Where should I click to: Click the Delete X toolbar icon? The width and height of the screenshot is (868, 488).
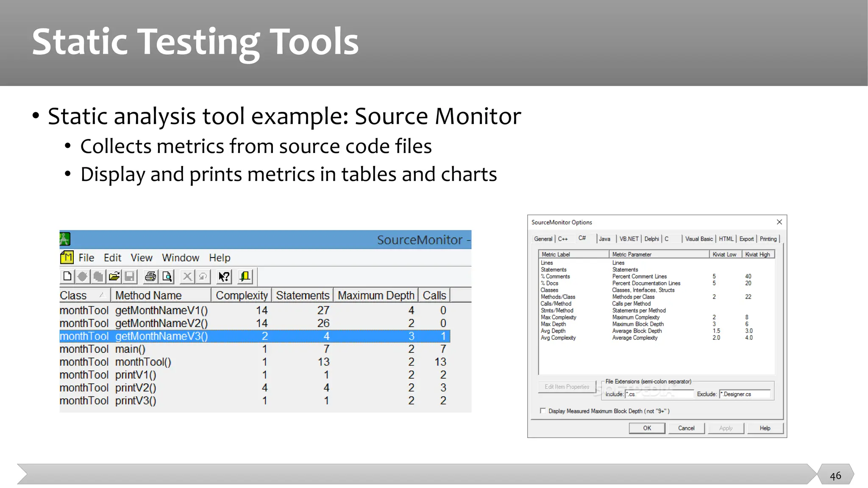(187, 277)
